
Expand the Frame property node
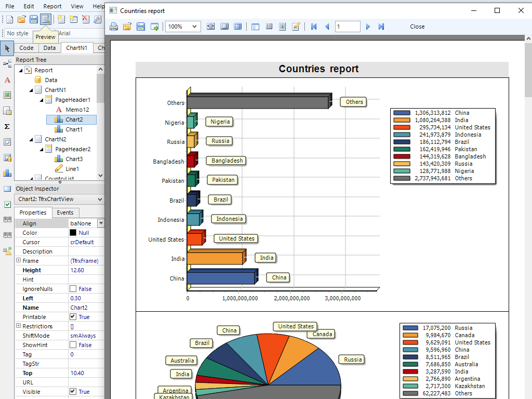tap(19, 261)
